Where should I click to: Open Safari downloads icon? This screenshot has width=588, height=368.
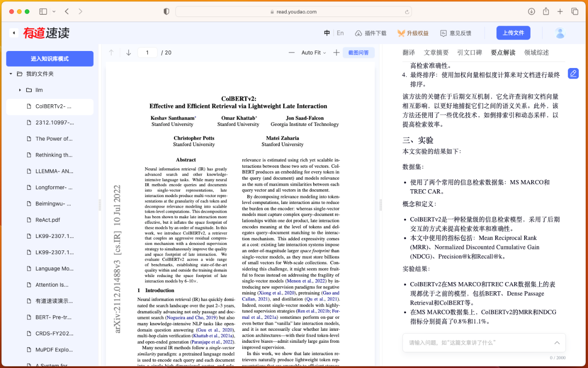point(531,11)
